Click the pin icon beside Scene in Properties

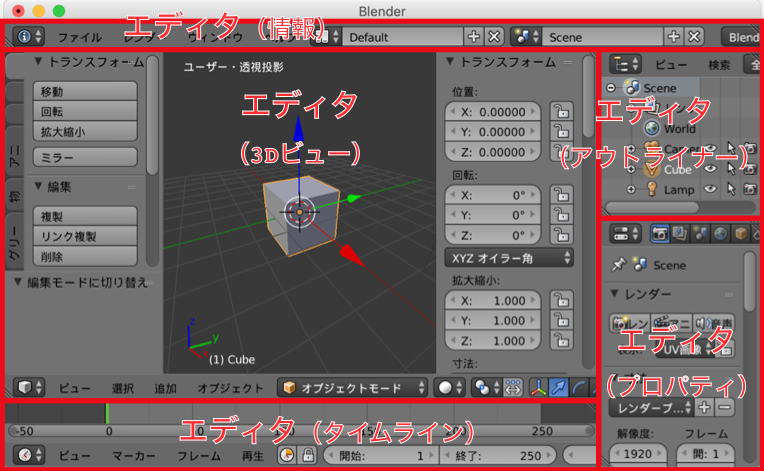(618, 265)
